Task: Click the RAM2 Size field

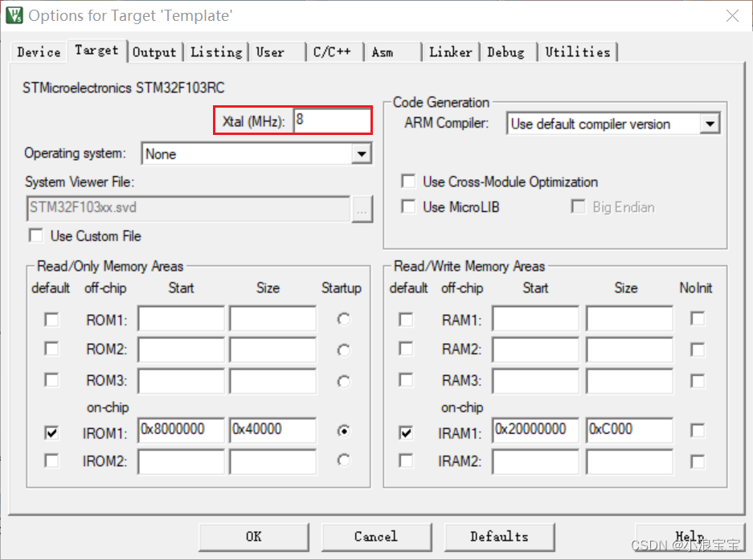Action: [629, 349]
